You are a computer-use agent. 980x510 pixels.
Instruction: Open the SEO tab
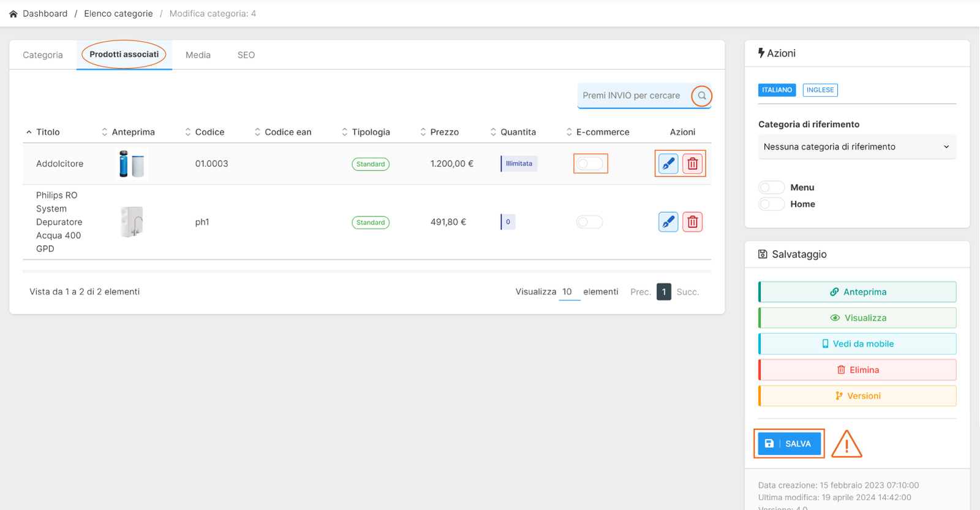click(x=246, y=55)
